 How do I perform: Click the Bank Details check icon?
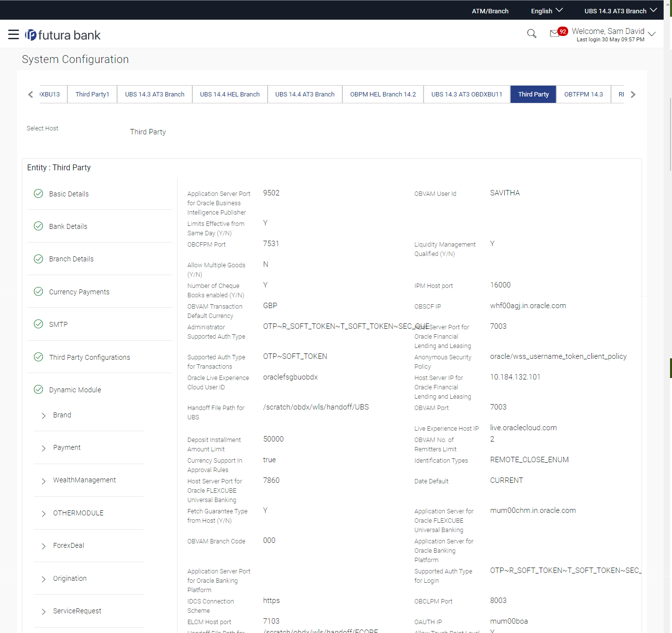click(38, 226)
